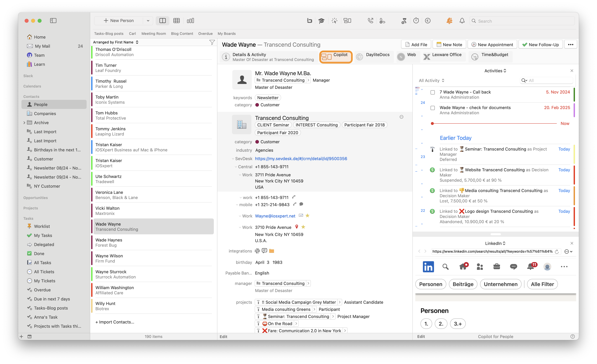Viewport: 597px width, 364px height.
Task: Click the Slack integration icon
Action: [x=257, y=251]
